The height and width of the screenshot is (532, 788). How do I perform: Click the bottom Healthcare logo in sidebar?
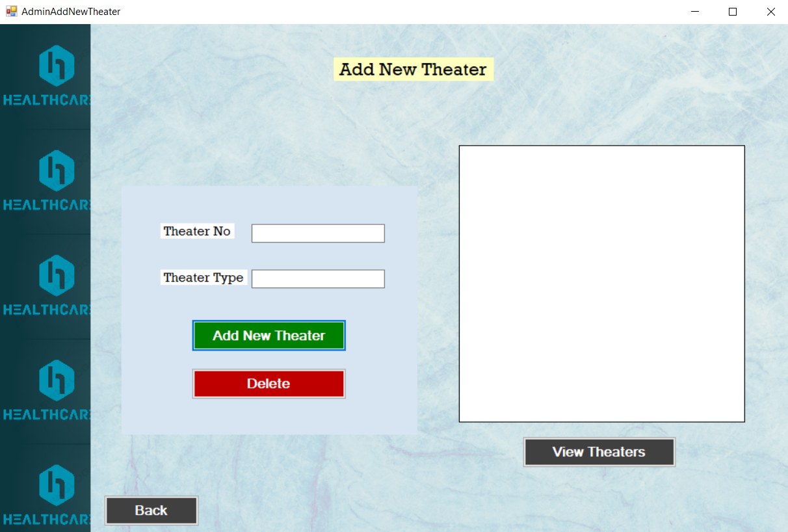[46, 496]
